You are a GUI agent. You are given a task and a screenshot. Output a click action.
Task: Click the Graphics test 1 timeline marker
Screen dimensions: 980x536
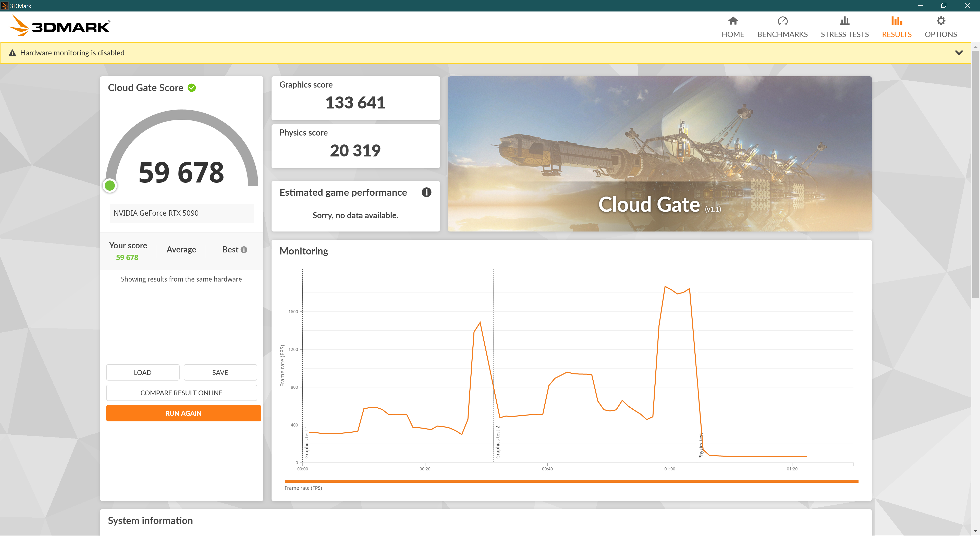tap(307, 442)
